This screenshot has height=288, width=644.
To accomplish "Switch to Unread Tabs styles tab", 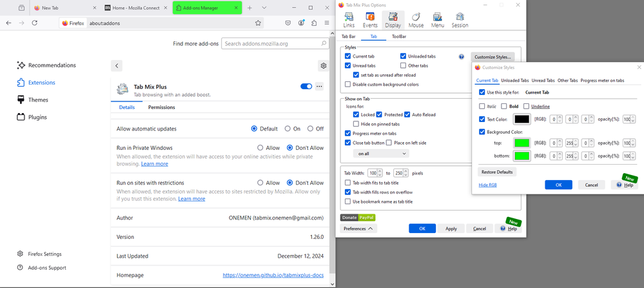I will click(543, 81).
